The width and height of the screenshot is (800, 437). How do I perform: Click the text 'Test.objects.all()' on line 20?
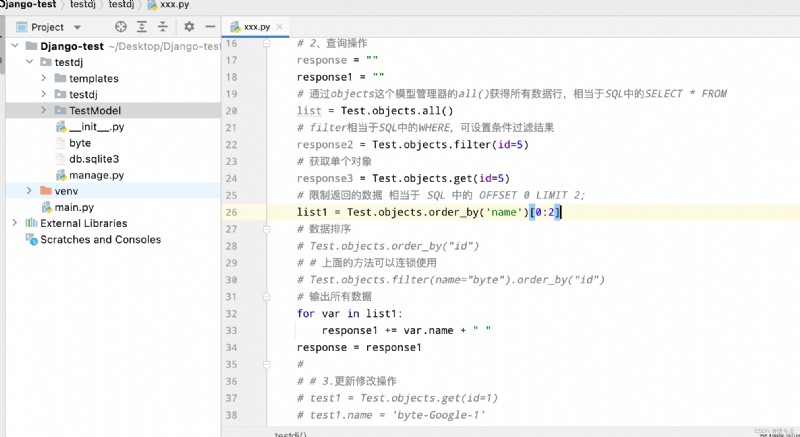click(397, 111)
